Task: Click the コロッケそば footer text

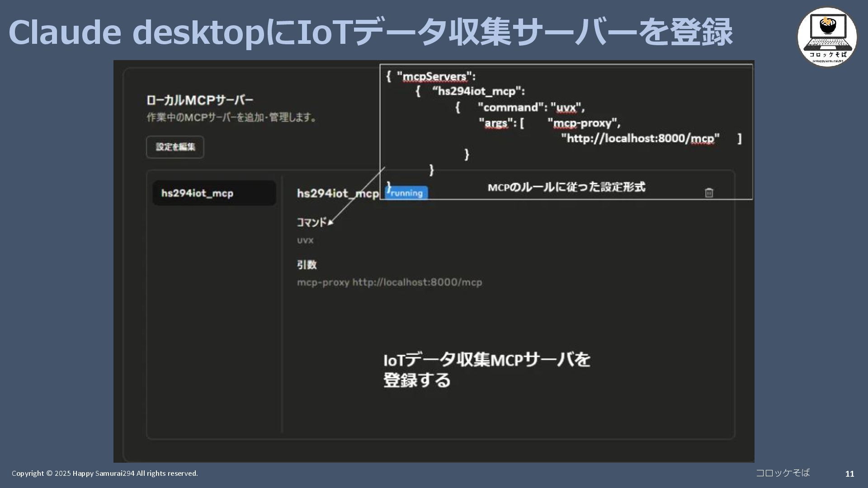Action: coord(783,473)
